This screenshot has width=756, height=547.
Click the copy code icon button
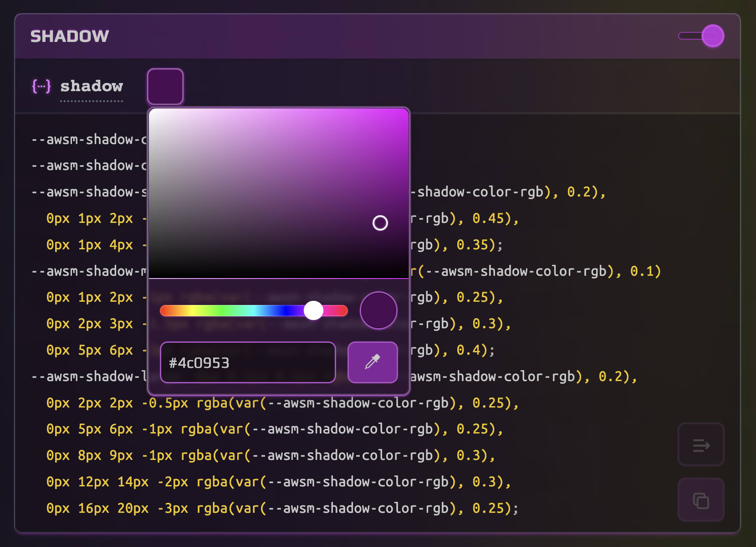click(x=701, y=500)
